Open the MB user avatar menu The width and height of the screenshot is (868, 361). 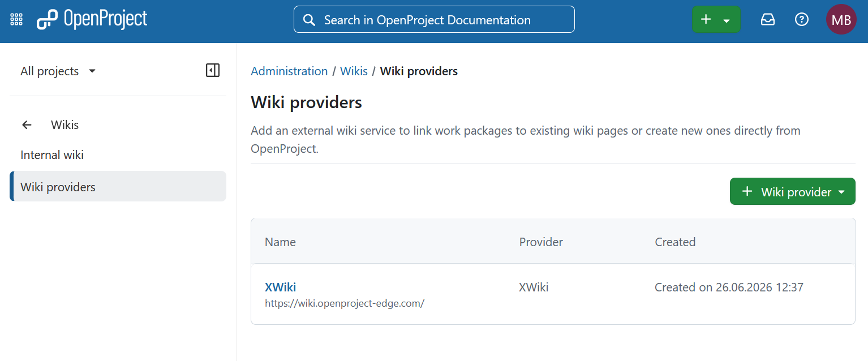pyautogui.click(x=841, y=20)
